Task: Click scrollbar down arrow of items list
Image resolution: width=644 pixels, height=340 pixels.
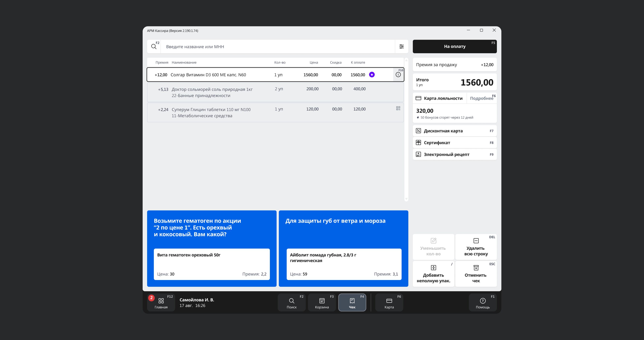Action: pos(406,199)
